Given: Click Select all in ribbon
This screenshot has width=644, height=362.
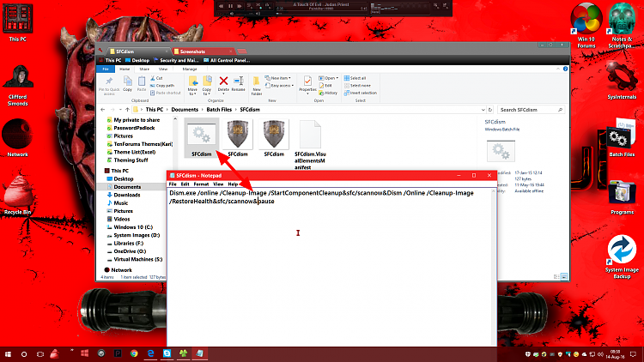Looking at the screenshot, I should pyautogui.click(x=355, y=78).
